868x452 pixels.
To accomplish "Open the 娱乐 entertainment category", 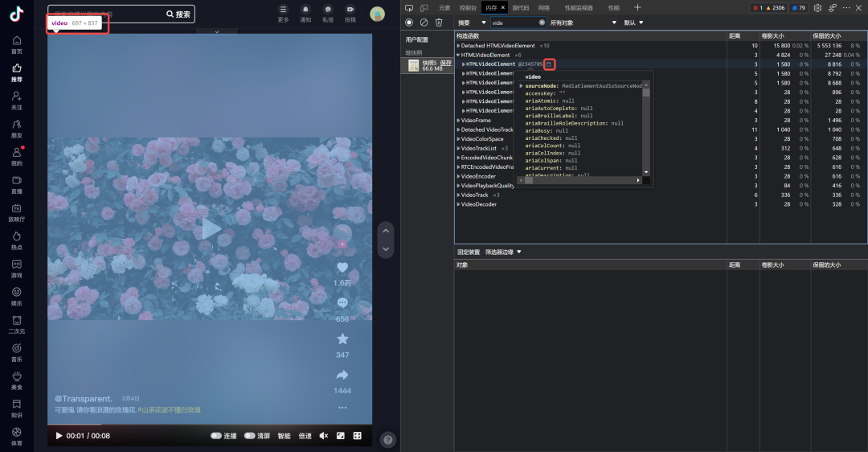I will click(17, 296).
